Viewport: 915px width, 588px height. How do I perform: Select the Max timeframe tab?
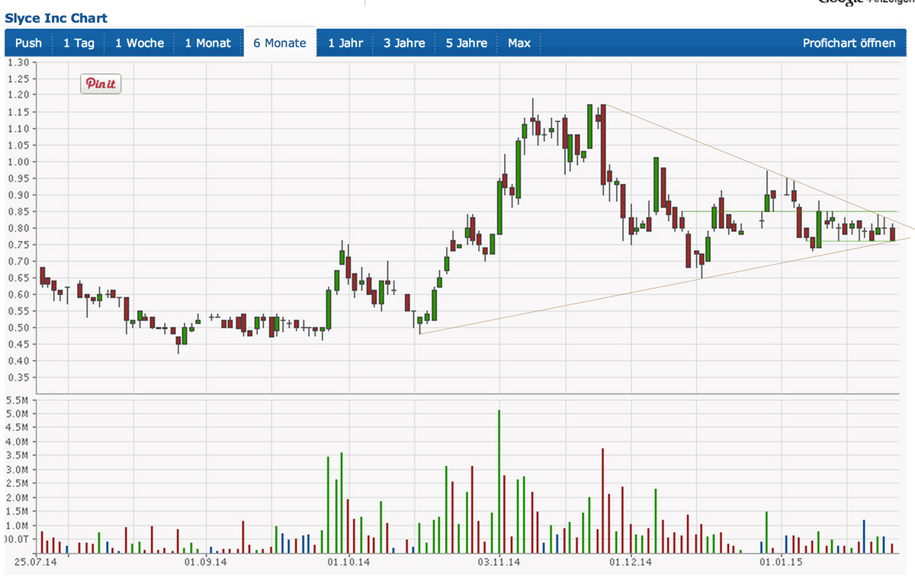click(519, 43)
